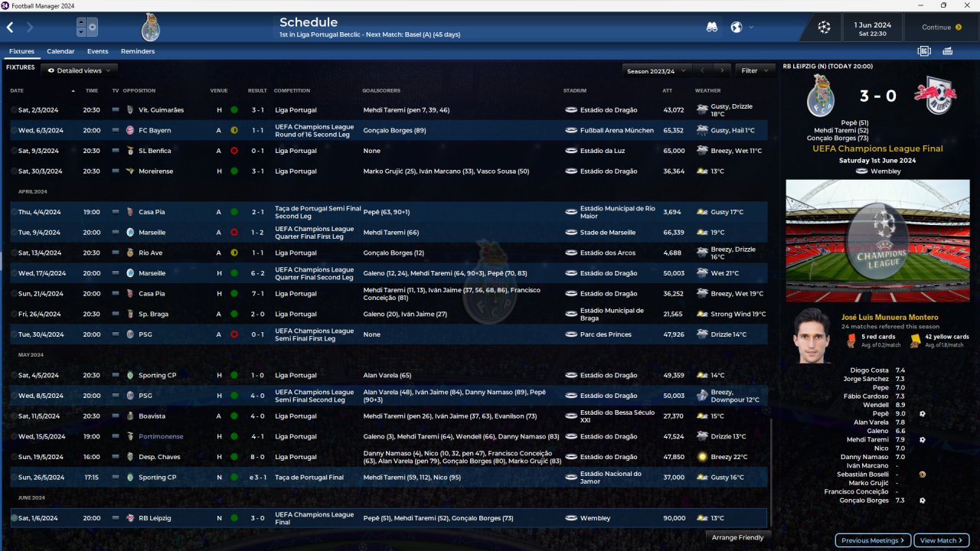Click yellow draw indicator on Rio Ave row

point(234,253)
